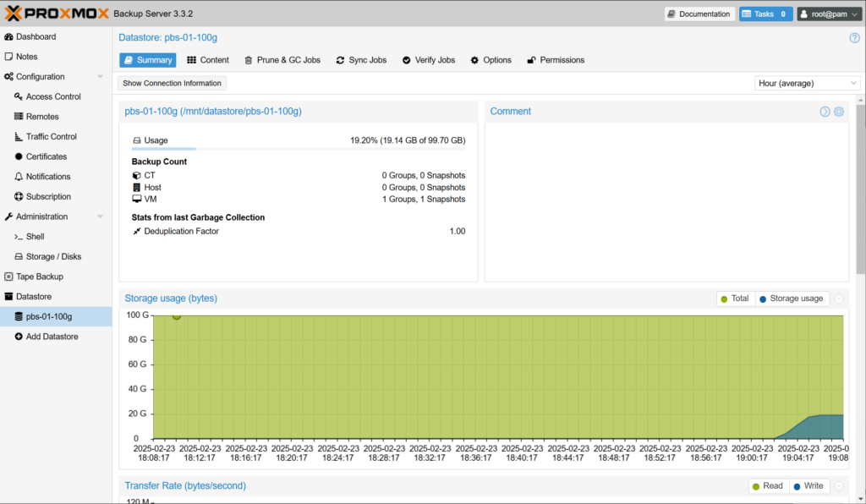
Task: Open Notifications in the sidebar
Action: click(x=48, y=177)
